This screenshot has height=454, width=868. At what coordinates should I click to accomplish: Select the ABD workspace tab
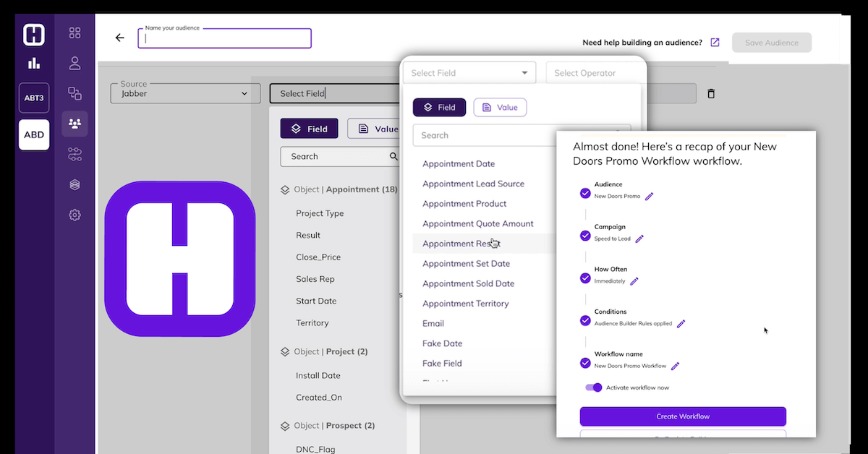[33, 134]
